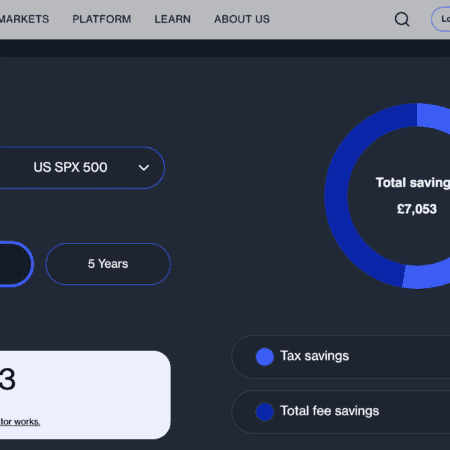Select the currently highlighted duration pill

point(16,264)
